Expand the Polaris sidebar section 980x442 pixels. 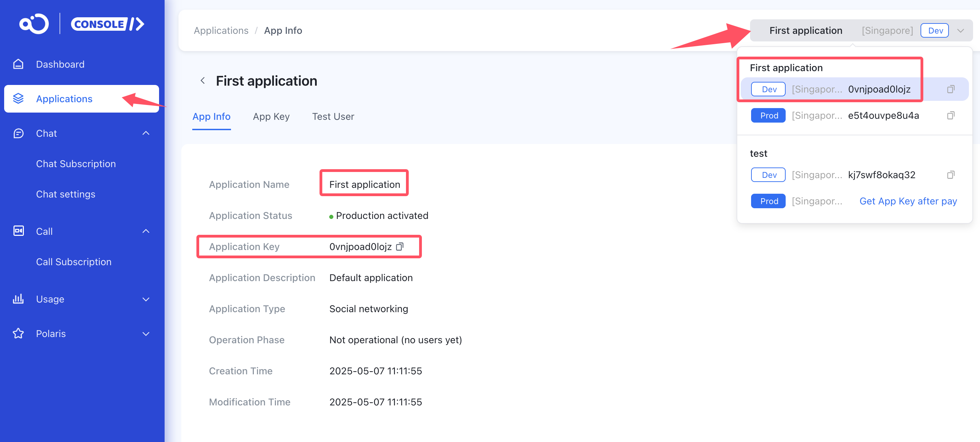(x=146, y=333)
